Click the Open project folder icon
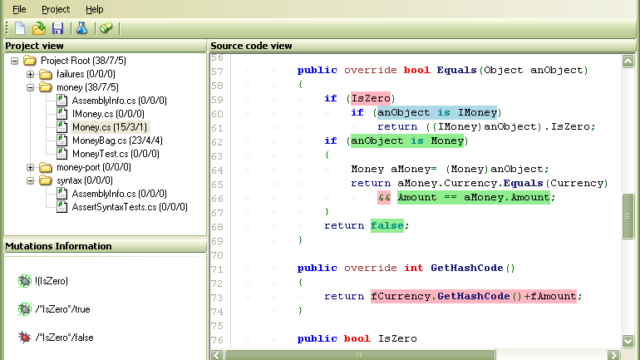Screen dimensions: 640x360 39,28
